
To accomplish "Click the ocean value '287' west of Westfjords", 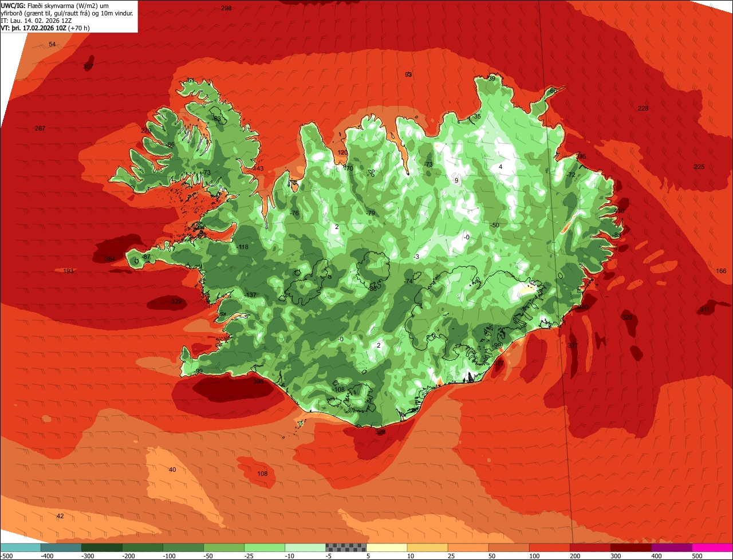I will [40, 128].
